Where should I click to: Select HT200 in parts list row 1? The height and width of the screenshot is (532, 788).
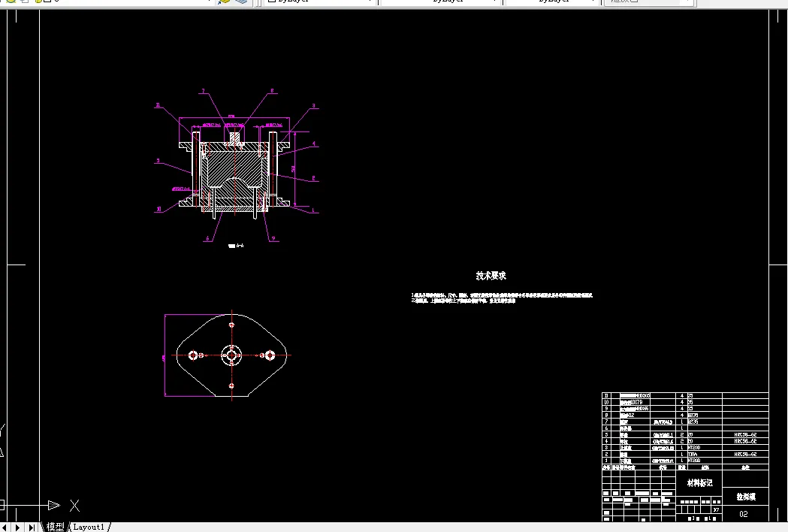click(694, 461)
